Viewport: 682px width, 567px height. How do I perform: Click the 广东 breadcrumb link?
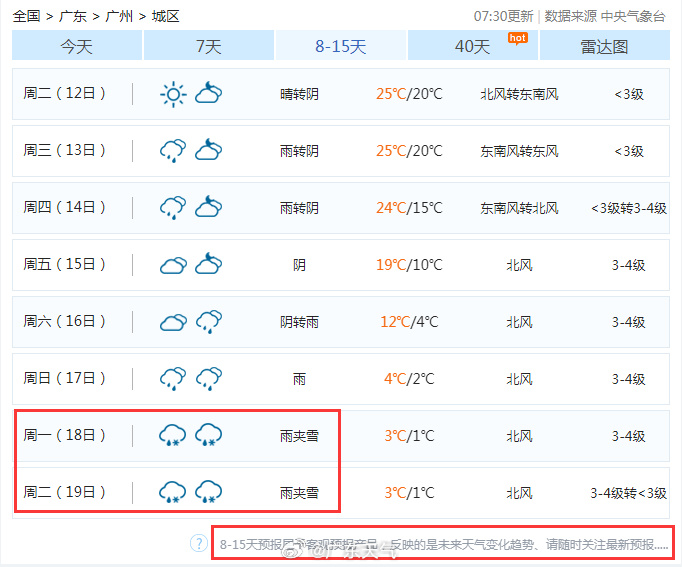coord(72,16)
